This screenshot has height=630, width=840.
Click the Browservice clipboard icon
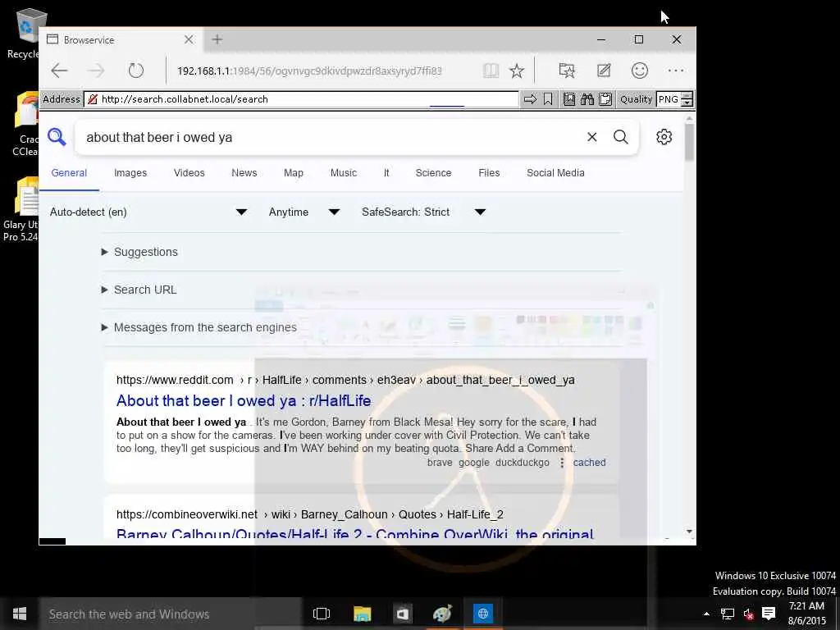click(605, 99)
